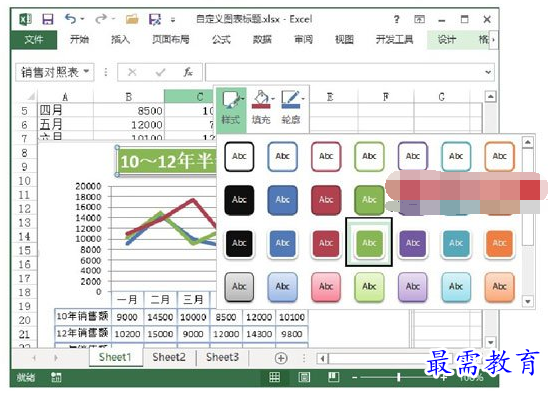This screenshot has width=548, height=394.
Task: Click the Save icon in quick access toolbar
Action: coord(48,19)
